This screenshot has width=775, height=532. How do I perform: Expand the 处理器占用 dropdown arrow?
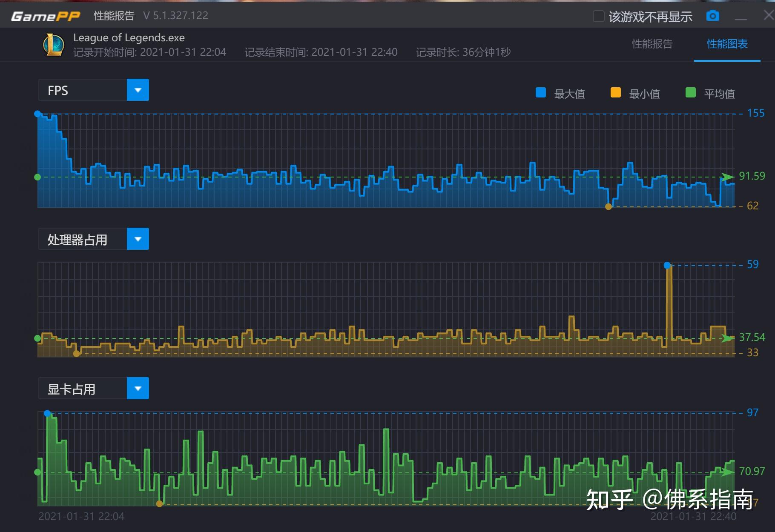tap(138, 239)
